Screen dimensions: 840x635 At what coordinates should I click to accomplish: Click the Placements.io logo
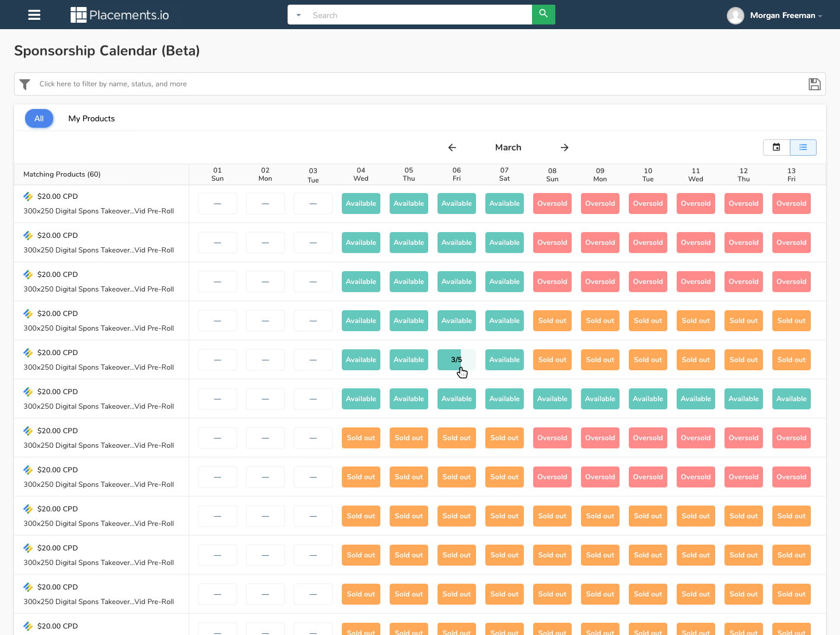click(120, 15)
